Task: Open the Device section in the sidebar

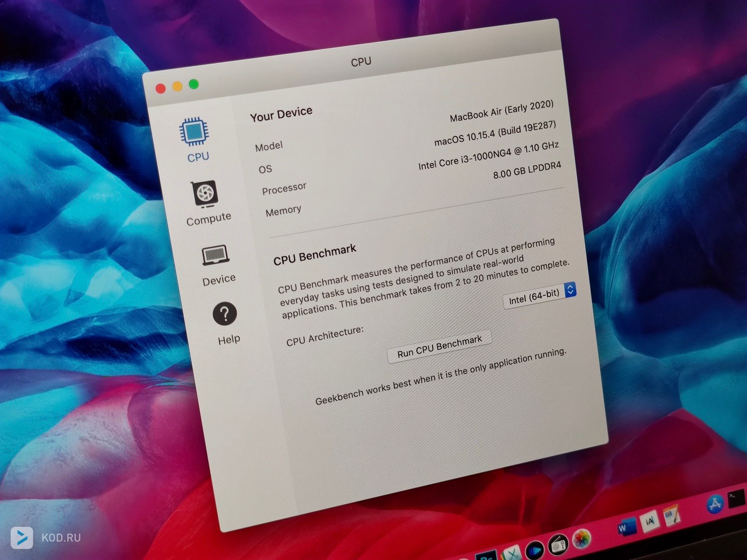Action: coord(217,265)
